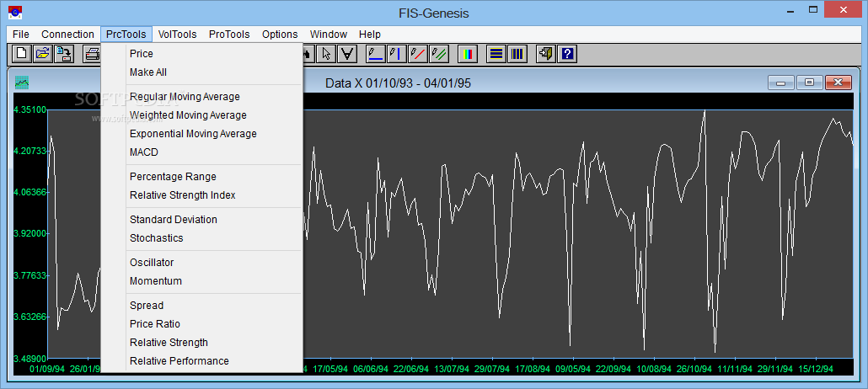The width and height of the screenshot is (868, 389).
Task: Choose Make All menu entry
Action: click(202, 72)
